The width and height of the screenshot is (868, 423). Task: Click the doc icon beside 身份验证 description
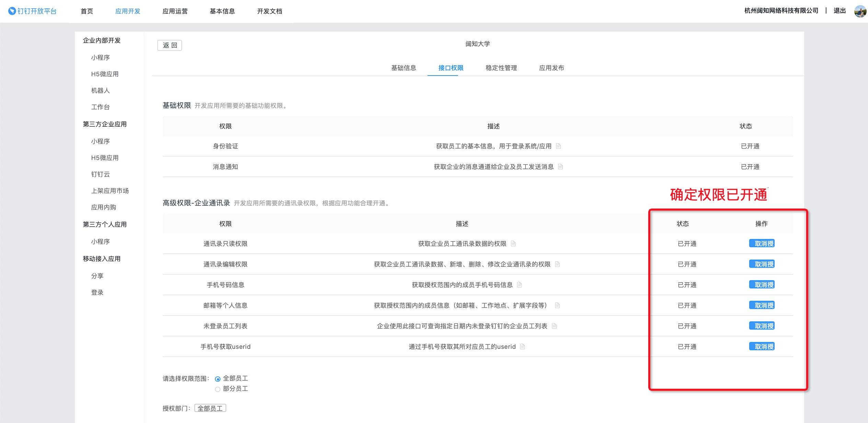[558, 146]
